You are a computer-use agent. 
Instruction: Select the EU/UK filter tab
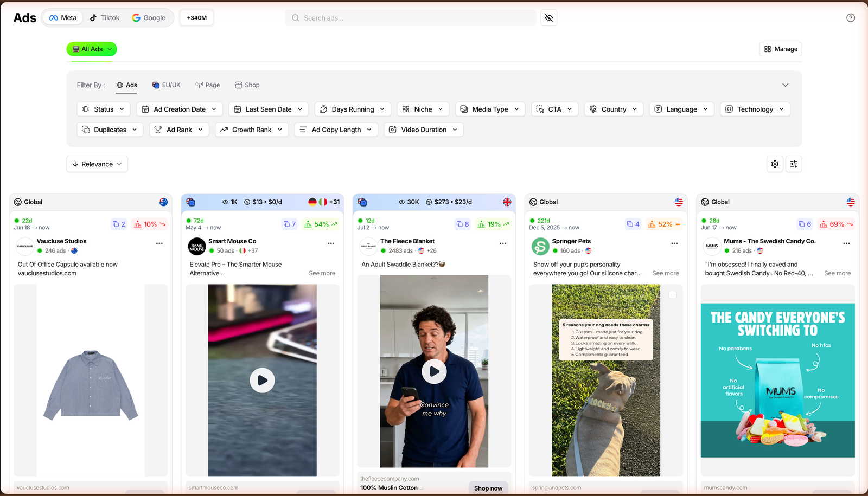click(x=166, y=85)
